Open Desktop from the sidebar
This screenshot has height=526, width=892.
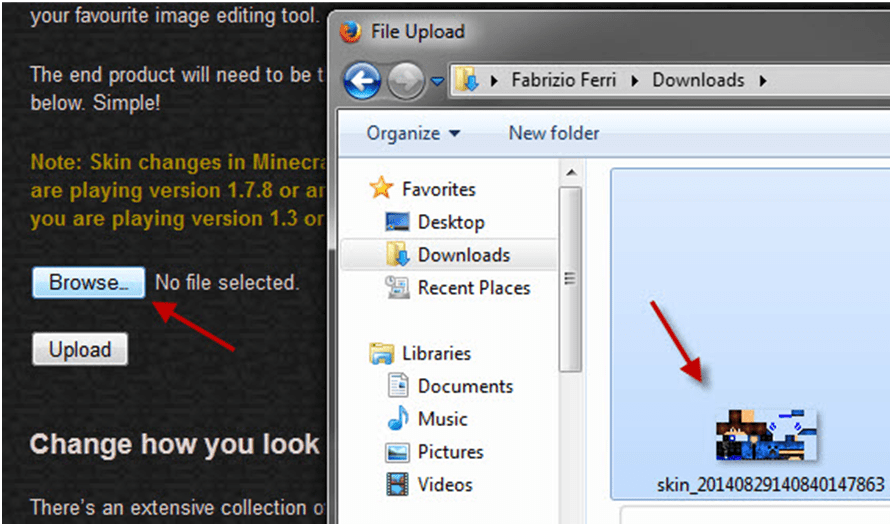(451, 222)
